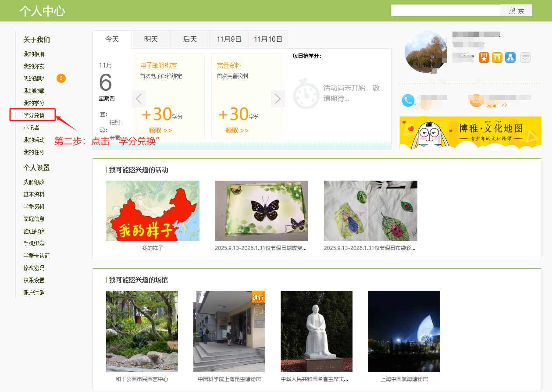
Task: Click the blue ribbon person badge icon
Action: click(x=510, y=57)
